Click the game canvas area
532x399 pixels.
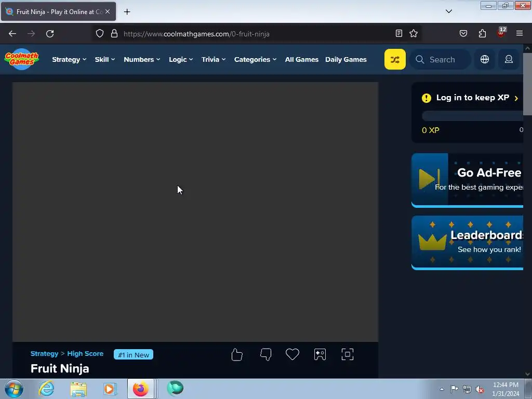[x=195, y=212]
